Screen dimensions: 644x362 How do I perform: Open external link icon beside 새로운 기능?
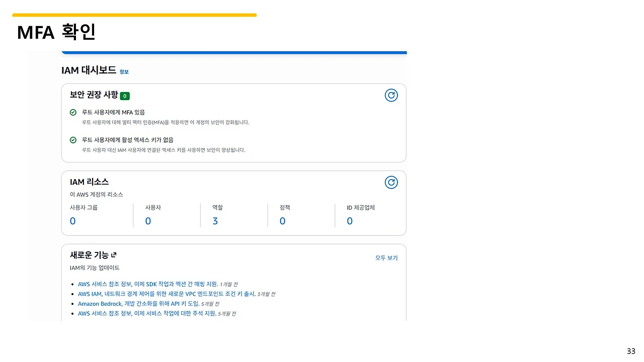pos(114,255)
